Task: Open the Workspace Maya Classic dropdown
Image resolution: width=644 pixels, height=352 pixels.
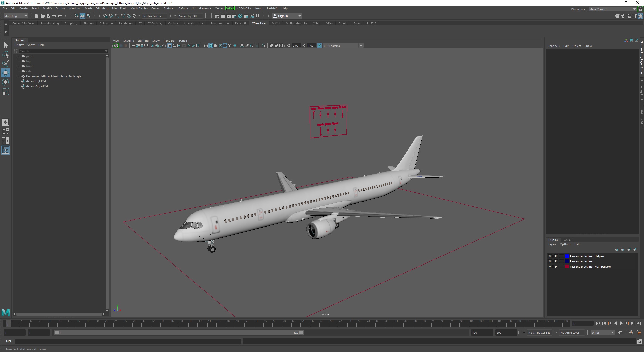Action: click(x=613, y=9)
